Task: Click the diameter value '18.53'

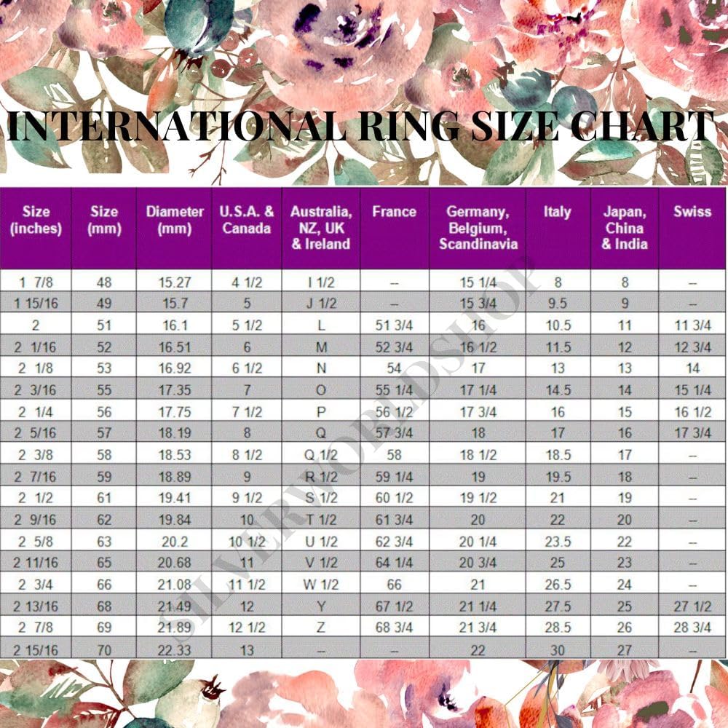Action: [175, 455]
